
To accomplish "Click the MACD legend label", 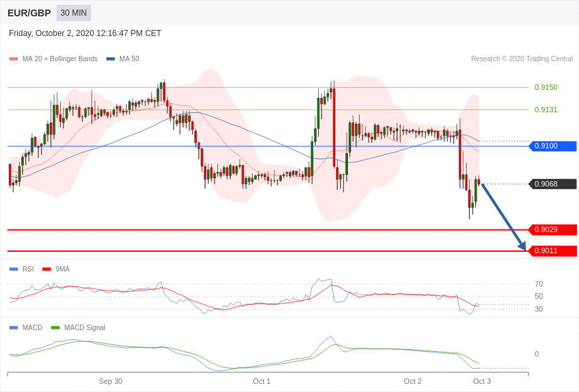I will [33, 327].
